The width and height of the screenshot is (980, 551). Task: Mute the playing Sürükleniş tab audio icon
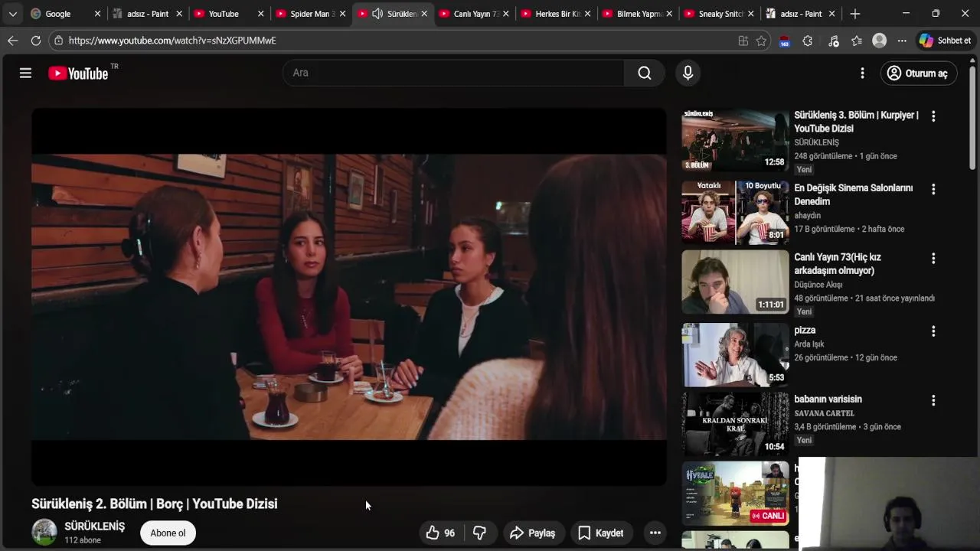pyautogui.click(x=377, y=14)
